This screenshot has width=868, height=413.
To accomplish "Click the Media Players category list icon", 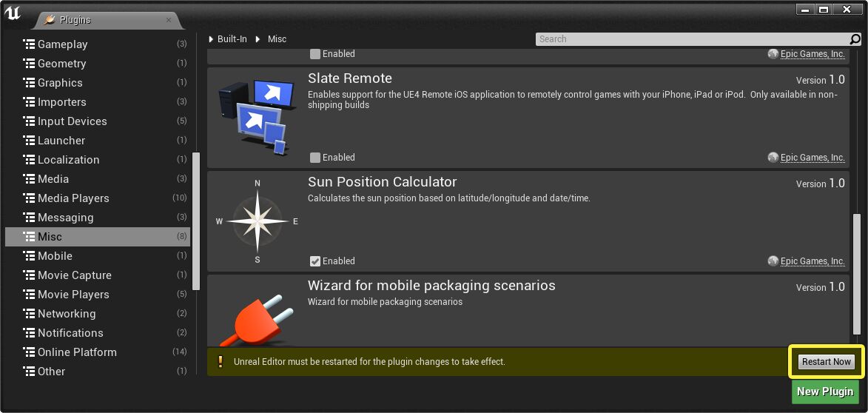I will [x=29, y=198].
